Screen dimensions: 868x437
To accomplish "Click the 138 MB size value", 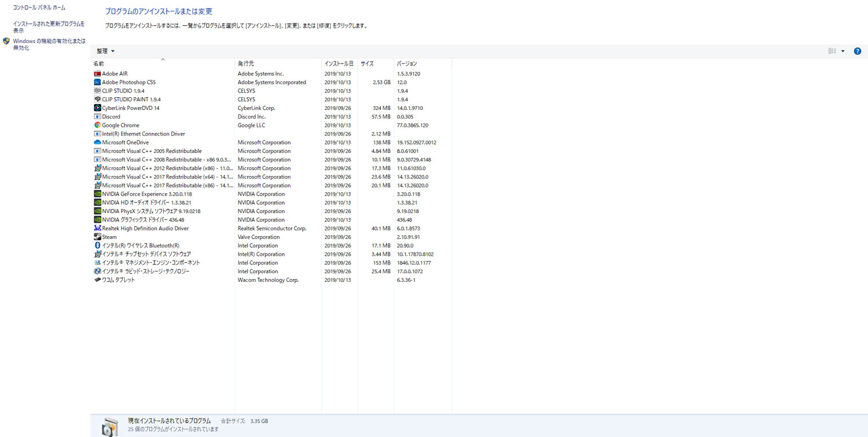I will pos(382,142).
